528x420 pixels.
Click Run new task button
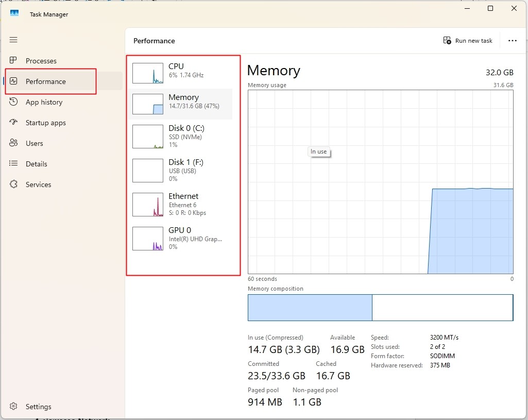(x=468, y=41)
